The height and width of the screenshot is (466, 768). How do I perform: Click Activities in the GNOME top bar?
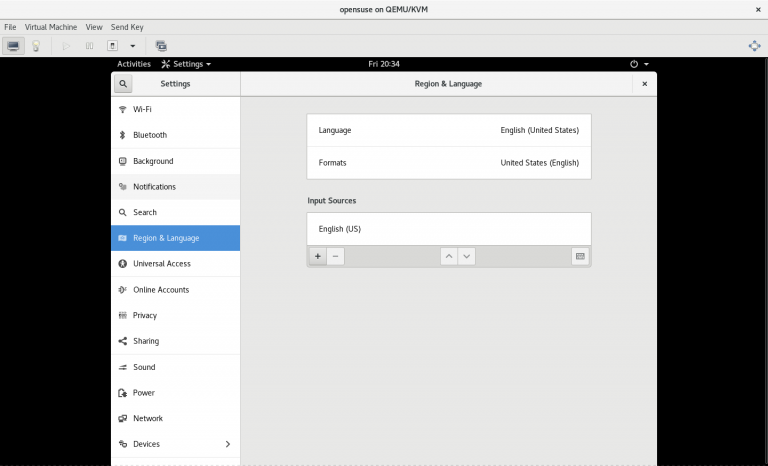(x=134, y=64)
